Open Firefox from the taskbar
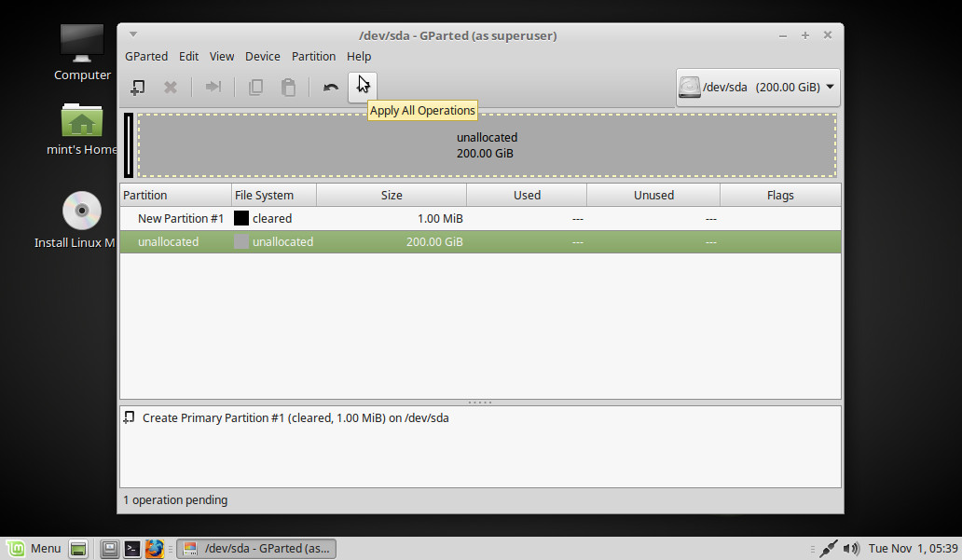The height and width of the screenshot is (560, 962). point(154,549)
